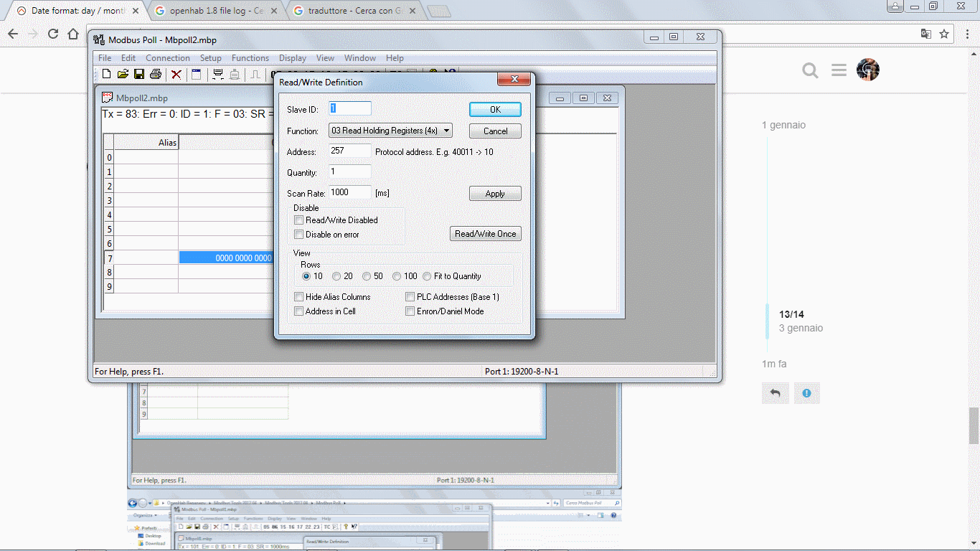Click the reply arrow button on the forum
The image size is (980, 551).
point(776,393)
